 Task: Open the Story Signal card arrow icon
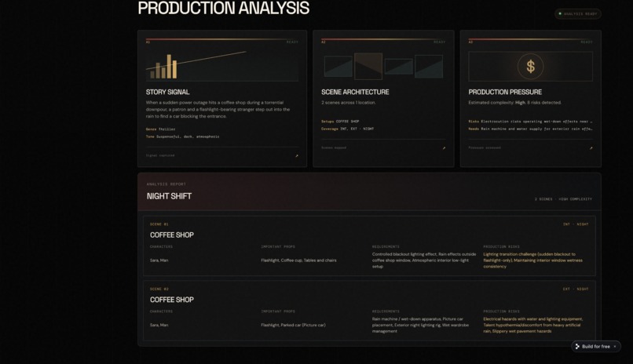pos(297,155)
